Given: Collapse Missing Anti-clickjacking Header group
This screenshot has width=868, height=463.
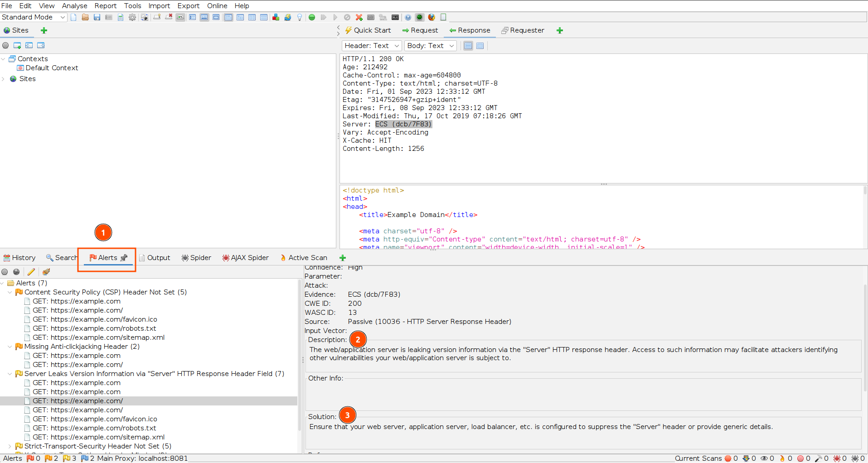Looking at the screenshot, I should pyautogui.click(x=10, y=347).
